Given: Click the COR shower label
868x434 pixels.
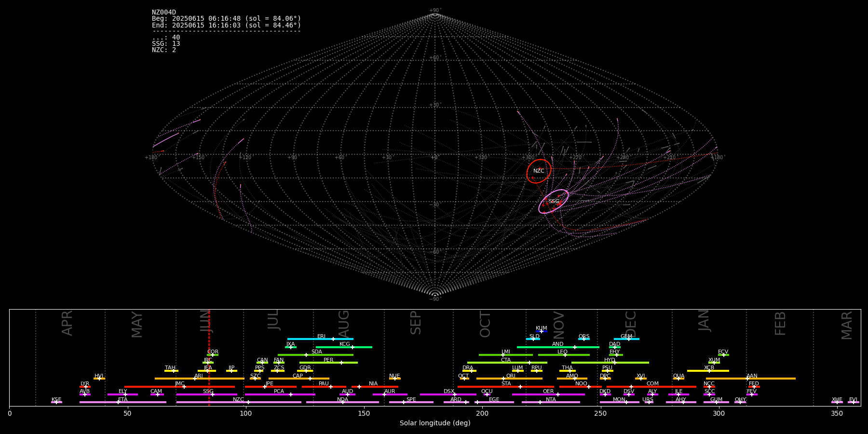Looking at the screenshot, I should point(213,352).
